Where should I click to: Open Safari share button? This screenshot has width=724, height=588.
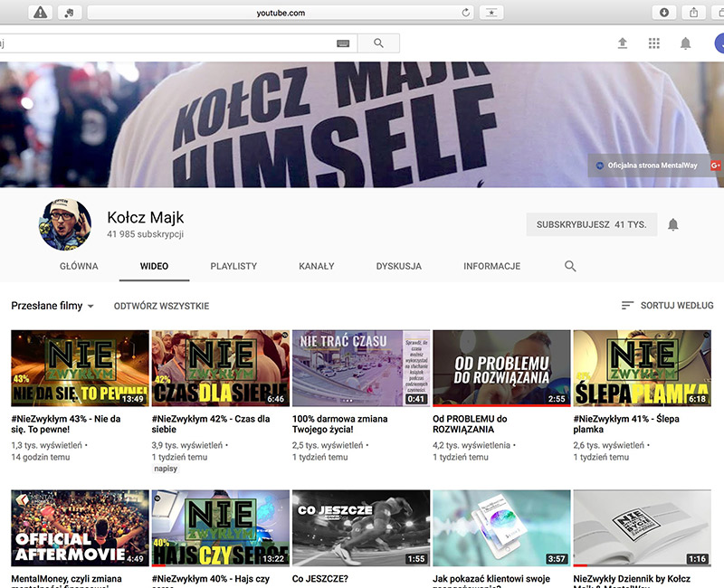693,13
